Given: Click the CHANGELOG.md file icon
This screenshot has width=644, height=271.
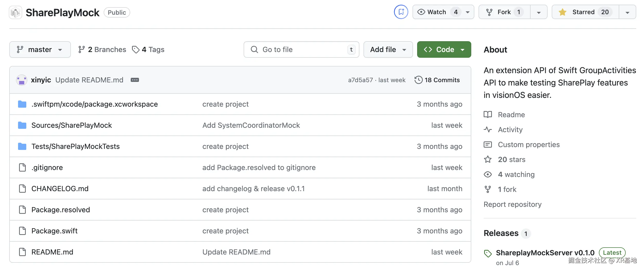Looking at the screenshot, I should tap(22, 189).
